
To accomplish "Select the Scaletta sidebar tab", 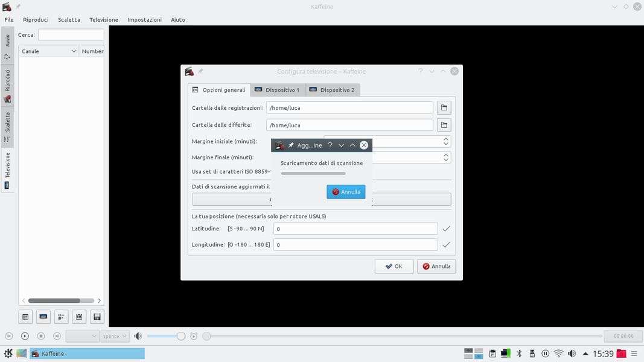I will tap(7, 127).
